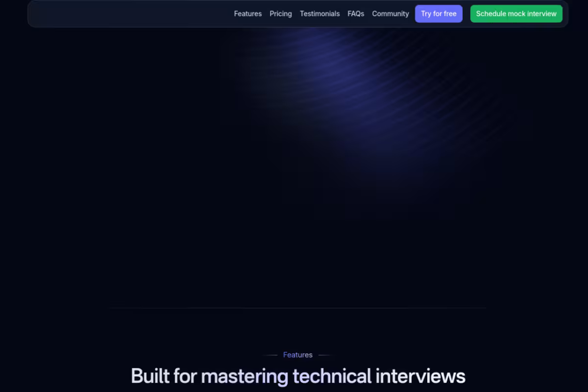This screenshot has height=392, width=588.
Task: Click Schedule mock interview button
Action: pos(516,14)
